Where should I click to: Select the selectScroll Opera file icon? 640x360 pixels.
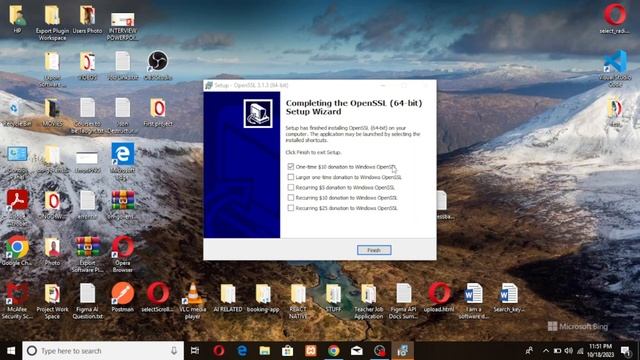pyautogui.click(x=158, y=297)
